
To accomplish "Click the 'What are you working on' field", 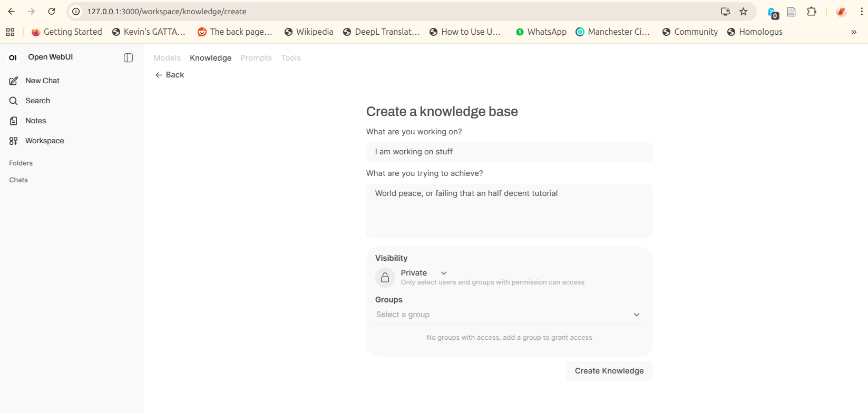I will [509, 152].
